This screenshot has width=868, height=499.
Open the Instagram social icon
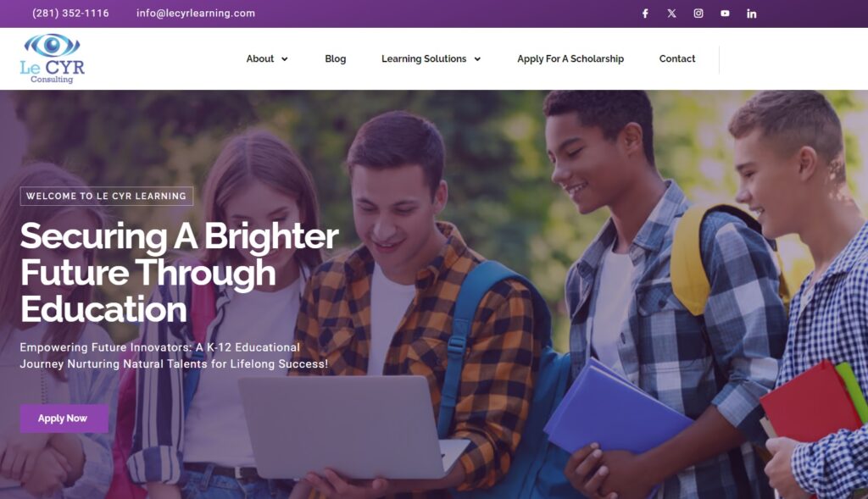coord(698,14)
